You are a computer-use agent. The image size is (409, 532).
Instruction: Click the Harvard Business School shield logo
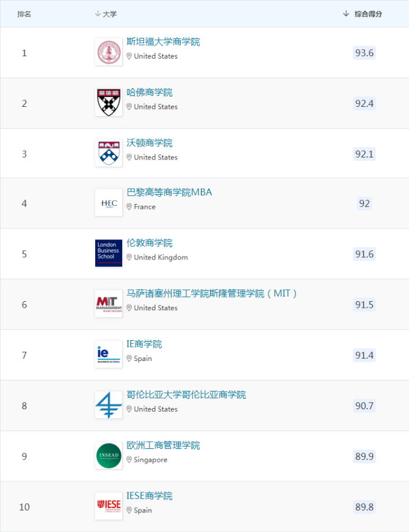(109, 103)
